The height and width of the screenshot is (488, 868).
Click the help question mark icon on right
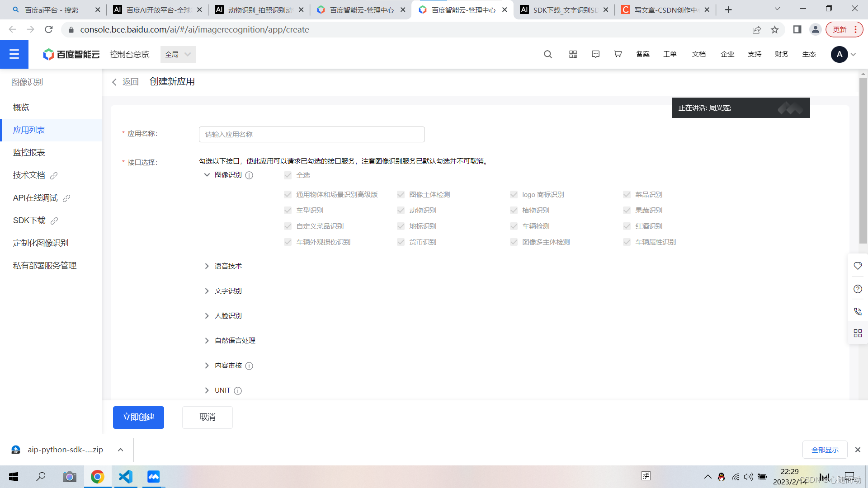858,289
